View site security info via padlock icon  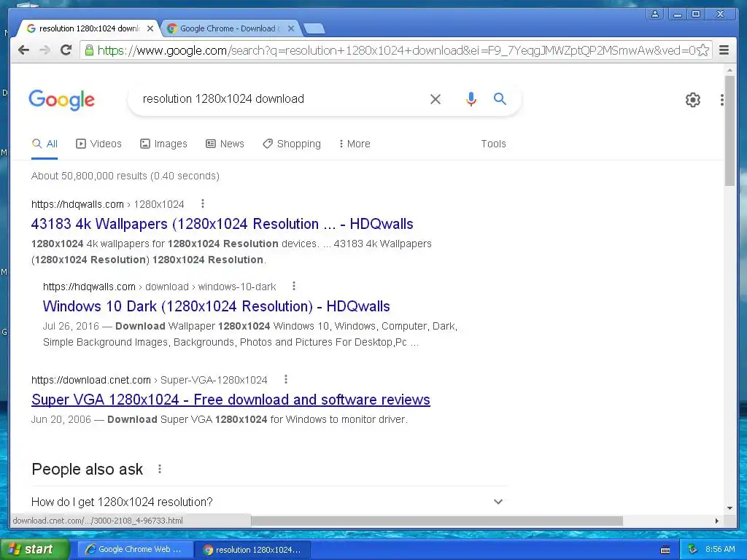[x=89, y=50]
